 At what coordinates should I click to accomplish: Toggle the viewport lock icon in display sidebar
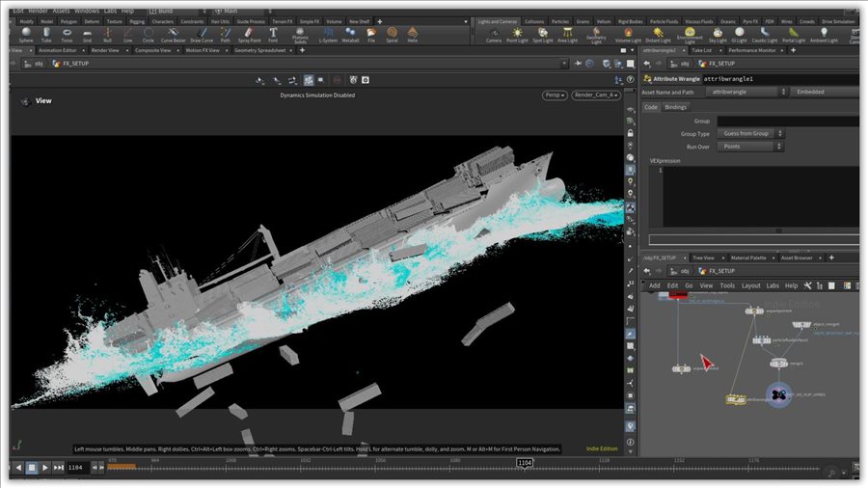pos(631,132)
